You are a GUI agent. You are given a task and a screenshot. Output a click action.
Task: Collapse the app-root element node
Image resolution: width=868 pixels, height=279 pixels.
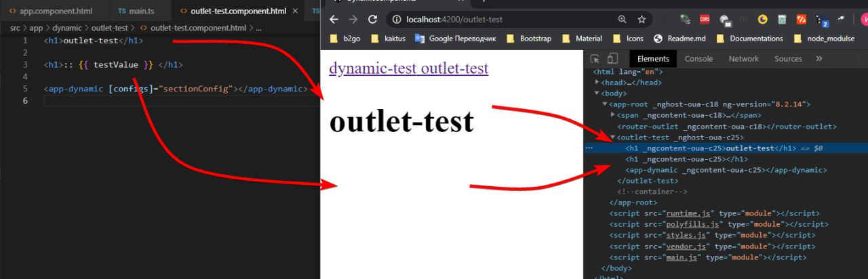(x=605, y=104)
